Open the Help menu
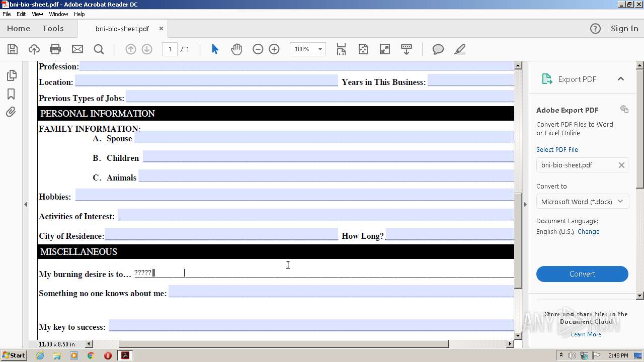Screen dimensions: 644x362 (x=79, y=14)
